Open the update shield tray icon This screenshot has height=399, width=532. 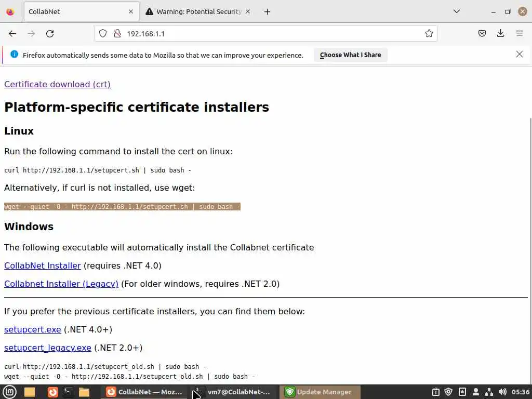point(448,392)
